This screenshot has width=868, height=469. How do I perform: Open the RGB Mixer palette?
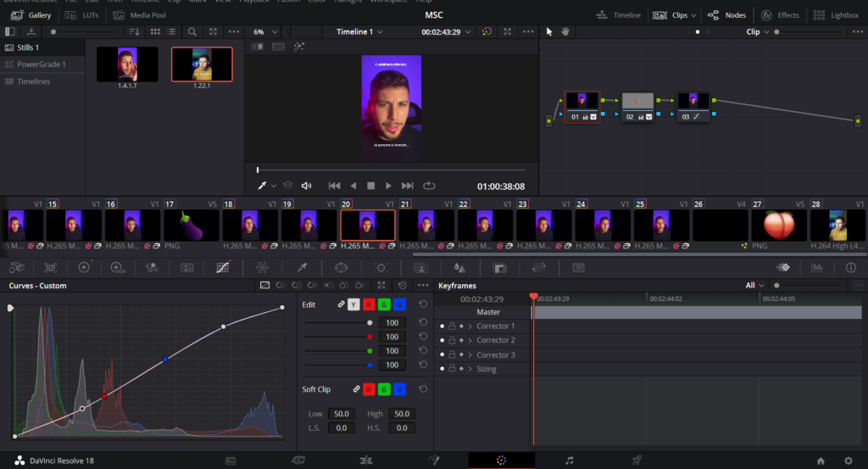[x=152, y=268]
